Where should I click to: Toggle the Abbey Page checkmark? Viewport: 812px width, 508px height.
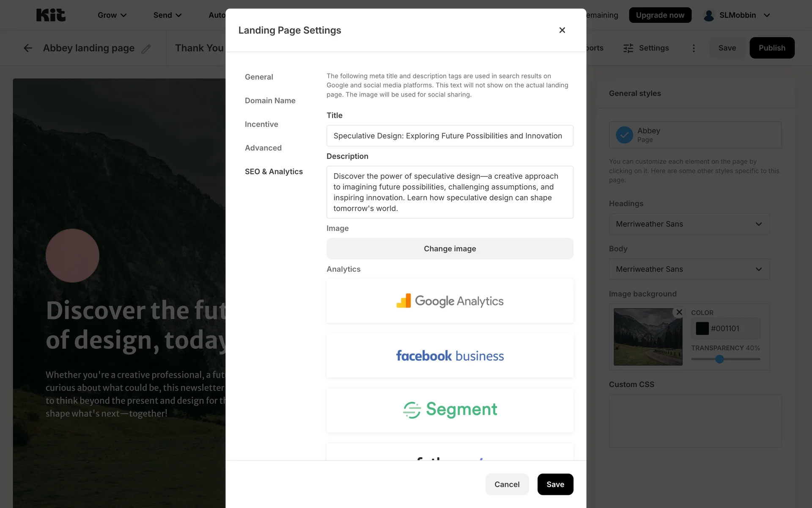(624, 135)
